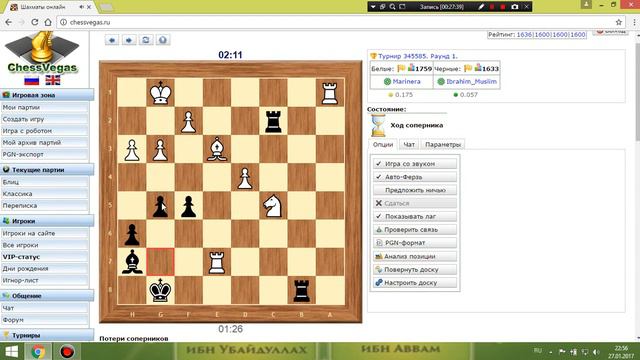Click the rating value 1636 link
This screenshot has height=360, width=640.
(524, 35)
